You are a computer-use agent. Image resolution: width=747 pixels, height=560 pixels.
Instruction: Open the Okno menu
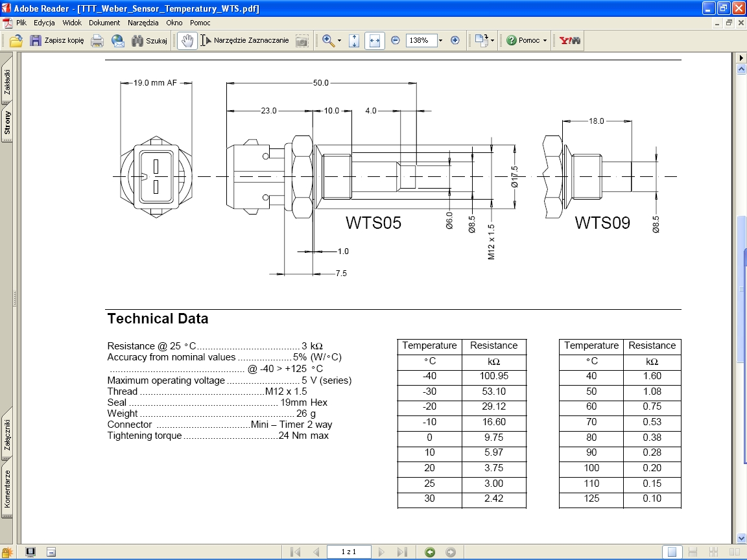click(x=174, y=23)
